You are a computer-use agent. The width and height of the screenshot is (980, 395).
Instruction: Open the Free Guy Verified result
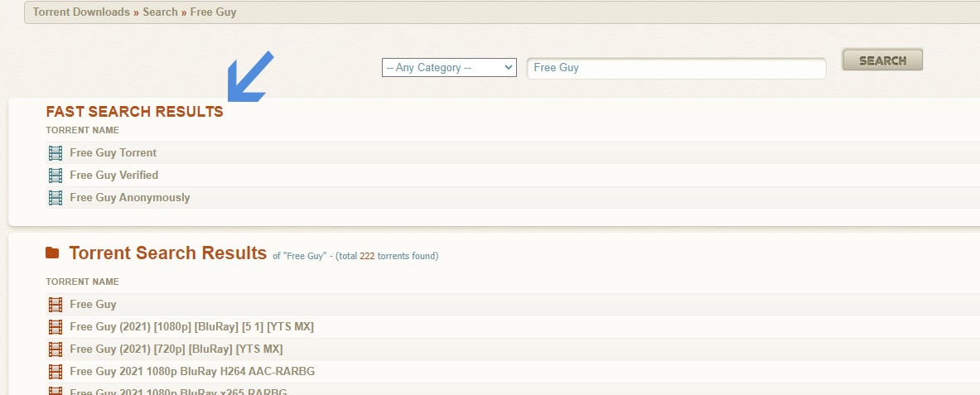click(x=113, y=175)
